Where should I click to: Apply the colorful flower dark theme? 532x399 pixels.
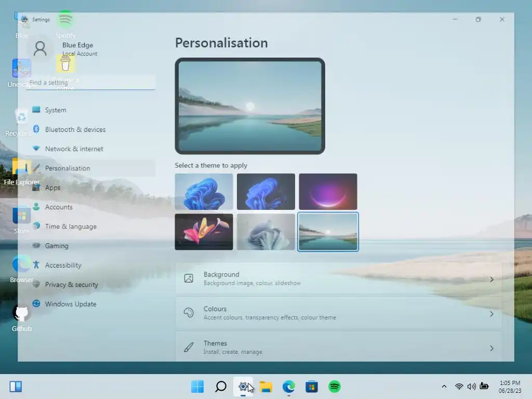(x=204, y=232)
